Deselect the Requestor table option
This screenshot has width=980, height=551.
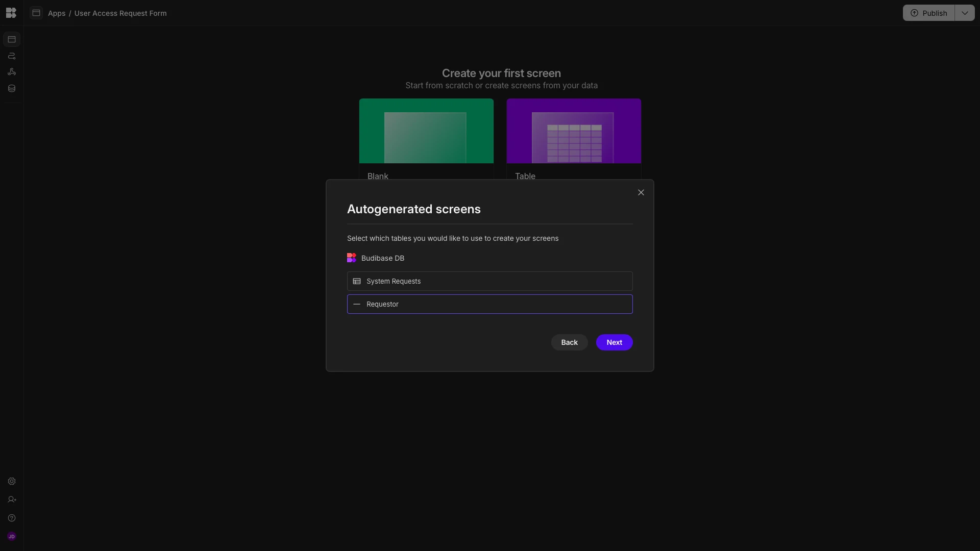489,304
